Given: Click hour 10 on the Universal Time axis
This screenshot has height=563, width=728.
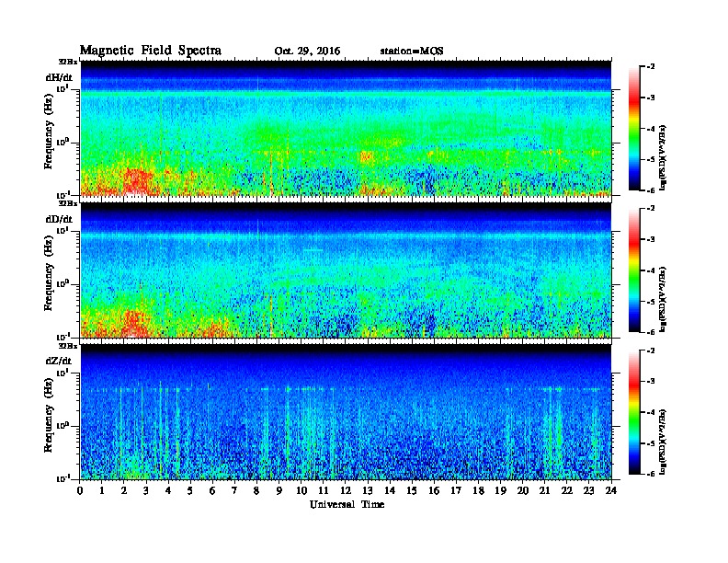Looking at the screenshot, I should tap(301, 491).
